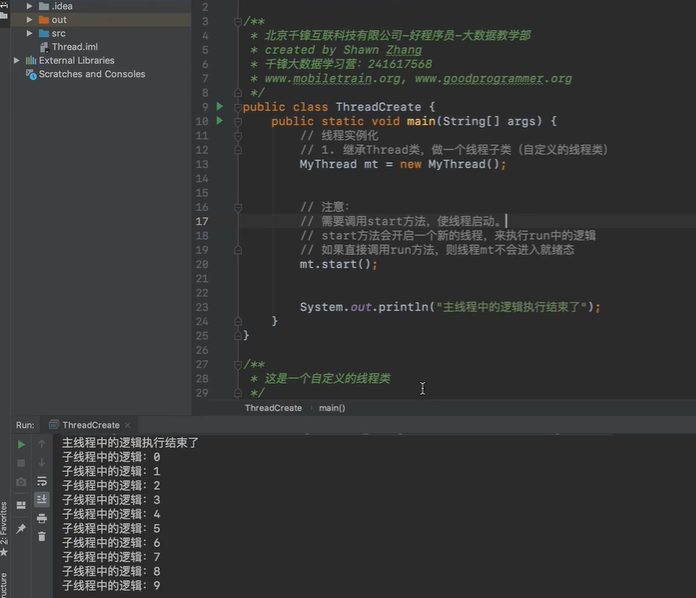Toggle scroll to end in console toolbar
This screenshot has width=696, height=598.
[x=42, y=499]
